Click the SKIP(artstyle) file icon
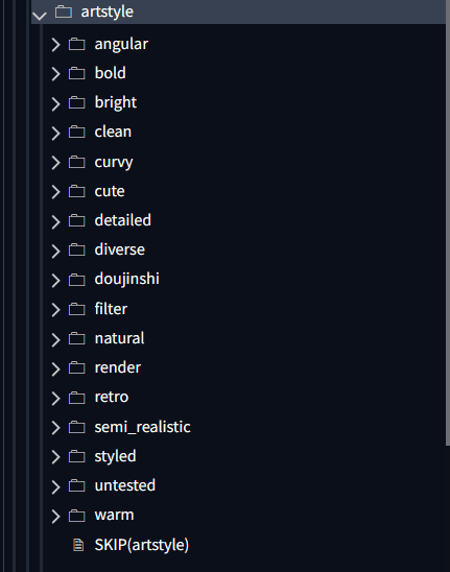This screenshot has height=572, width=450. 78,545
